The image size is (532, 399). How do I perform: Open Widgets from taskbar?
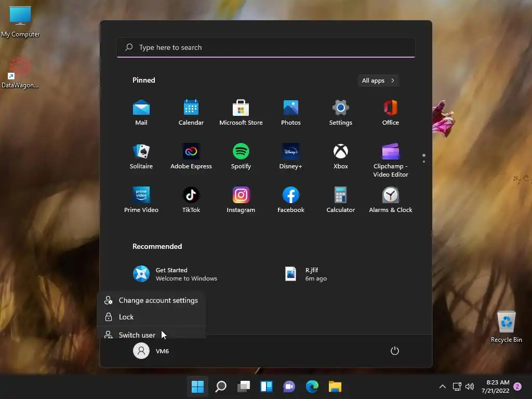pos(267,387)
